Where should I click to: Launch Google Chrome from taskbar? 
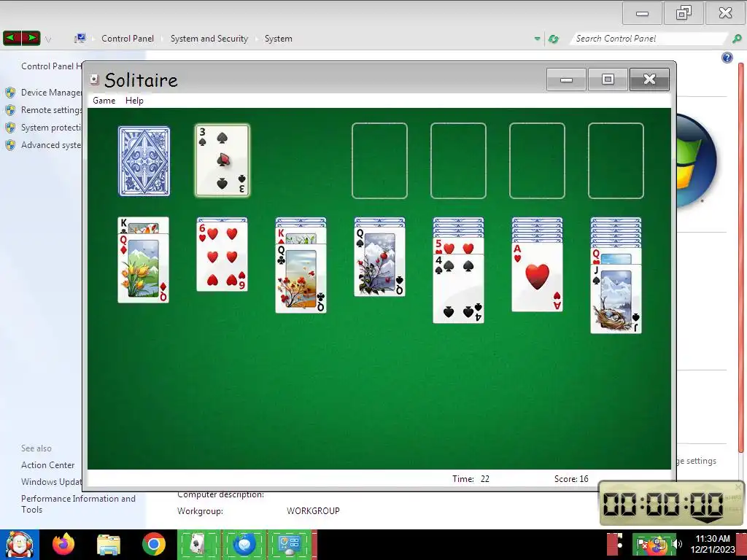pos(153,544)
